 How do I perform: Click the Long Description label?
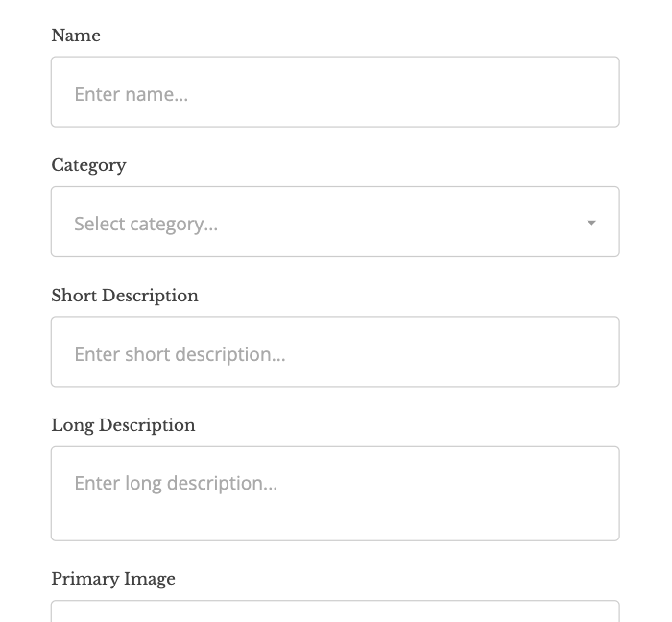tap(123, 425)
